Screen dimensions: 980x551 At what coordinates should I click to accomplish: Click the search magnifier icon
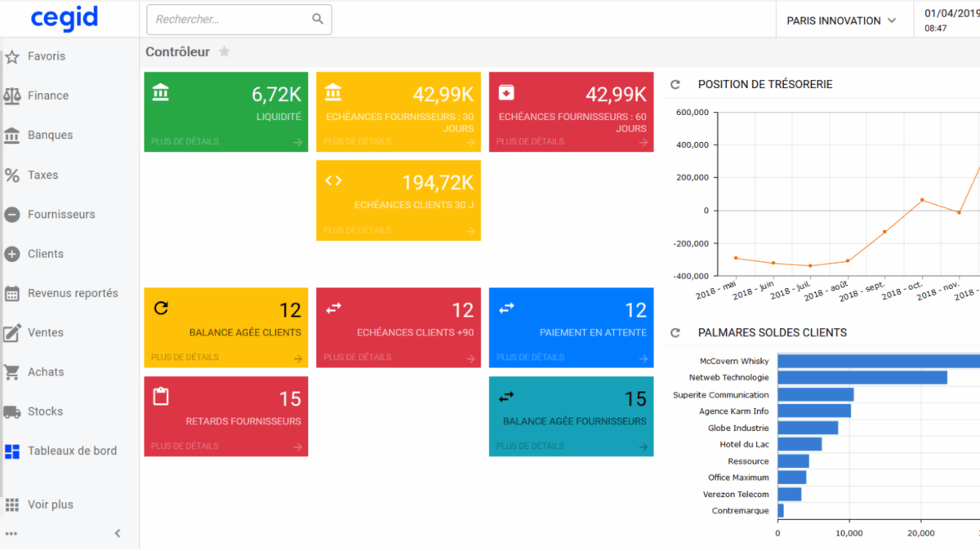[318, 20]
